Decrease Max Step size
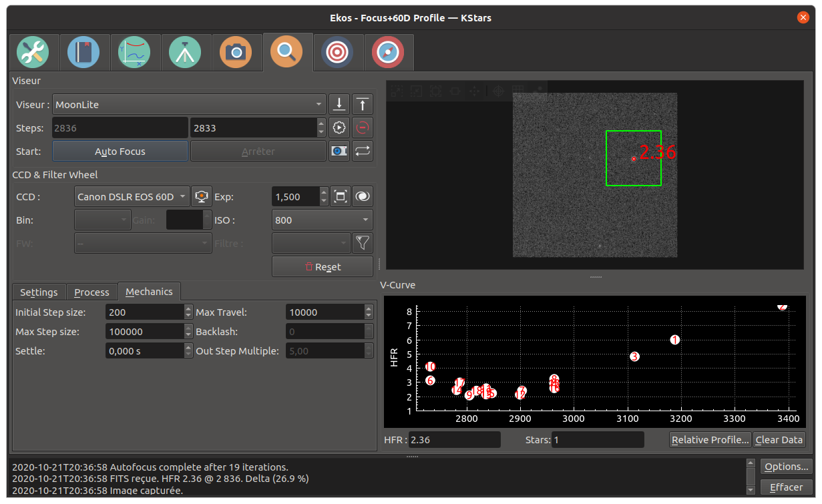This screenshot has height=504, width=822. 188,336
